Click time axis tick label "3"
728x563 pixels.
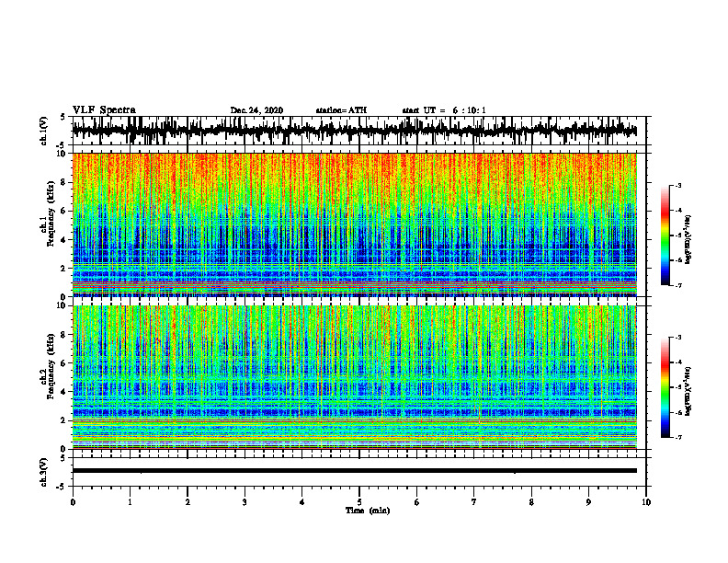coord(245,502)
